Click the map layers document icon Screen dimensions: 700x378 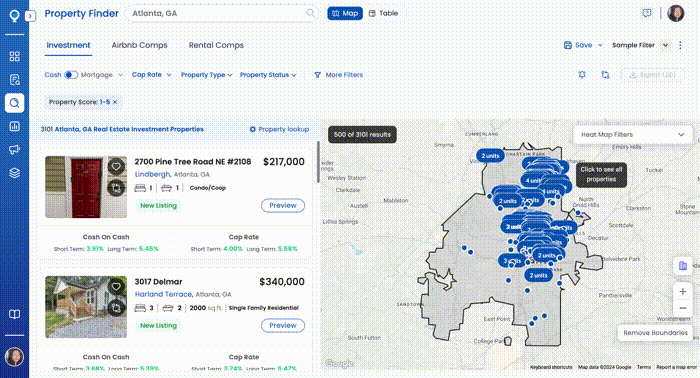pyautogui.click(x=683, y=266)
